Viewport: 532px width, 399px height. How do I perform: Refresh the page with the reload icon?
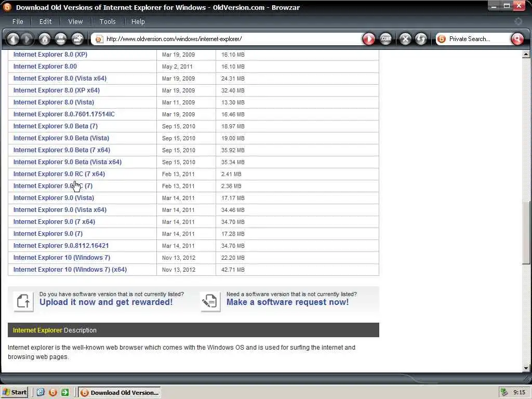coord(421,39)
